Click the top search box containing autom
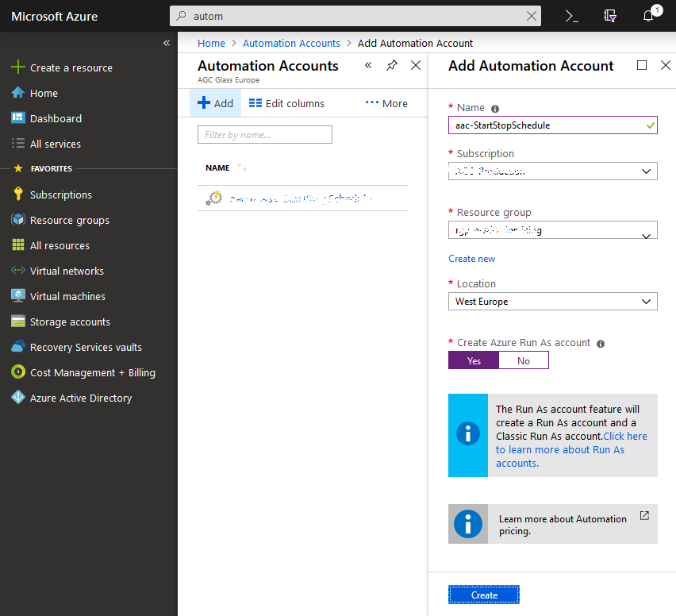The width and height of the screenshot is (676, 616). point(355,16)
